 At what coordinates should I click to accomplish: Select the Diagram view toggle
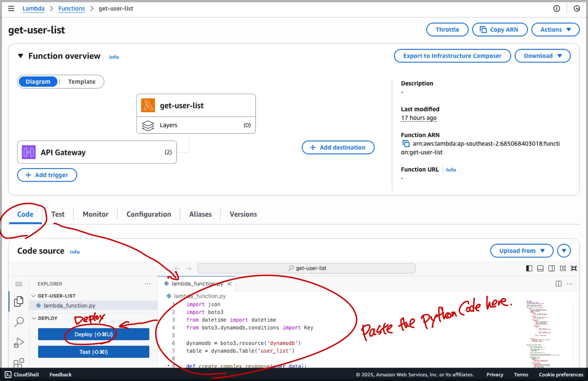pos(38,82)
